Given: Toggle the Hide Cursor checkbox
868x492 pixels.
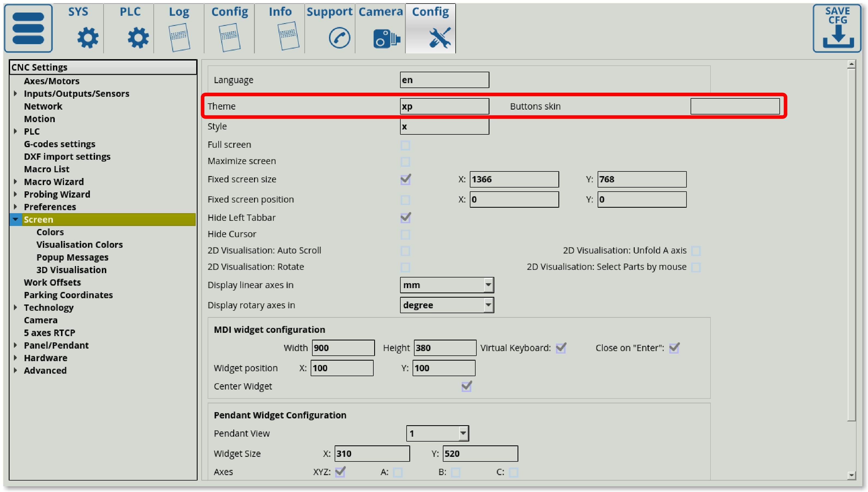Looking at the screenshot, I should point(405,234).
